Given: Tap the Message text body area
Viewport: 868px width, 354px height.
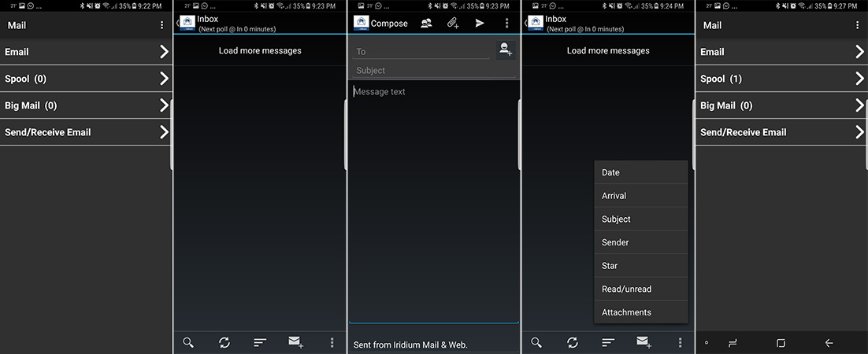Looking at the screenshot, I should (433, 197).
